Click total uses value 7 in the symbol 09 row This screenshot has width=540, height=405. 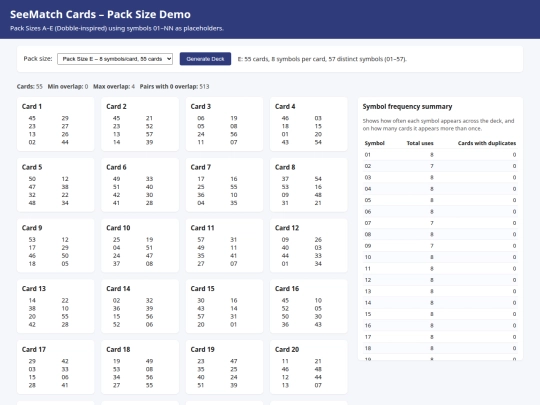[432, 246]
